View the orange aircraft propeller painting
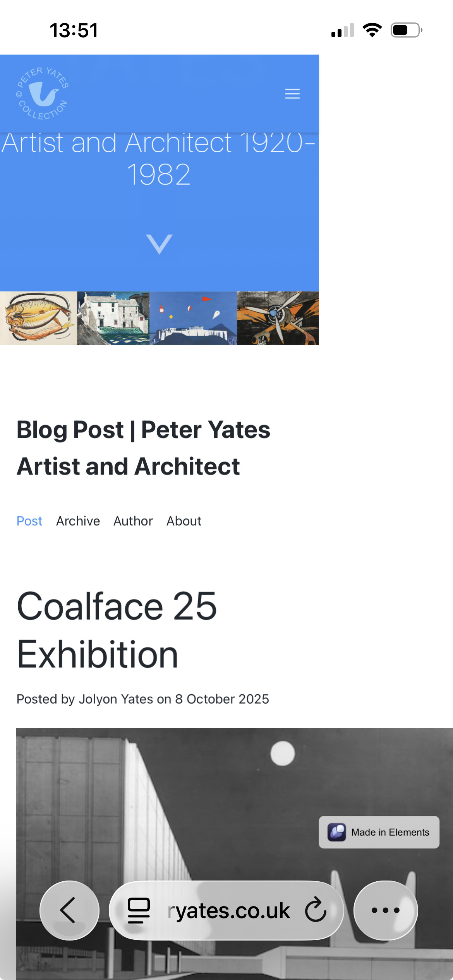453x980 pixels. pos(278,318)
